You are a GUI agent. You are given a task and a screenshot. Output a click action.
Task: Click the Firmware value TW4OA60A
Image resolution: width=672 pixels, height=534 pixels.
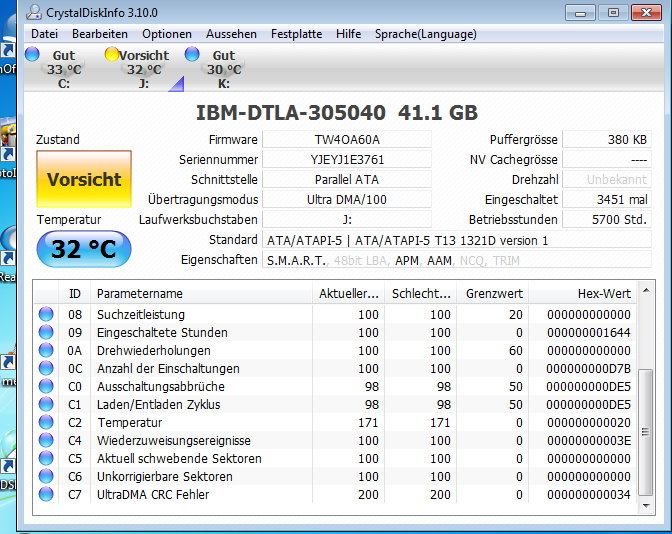tap(347, 140)
